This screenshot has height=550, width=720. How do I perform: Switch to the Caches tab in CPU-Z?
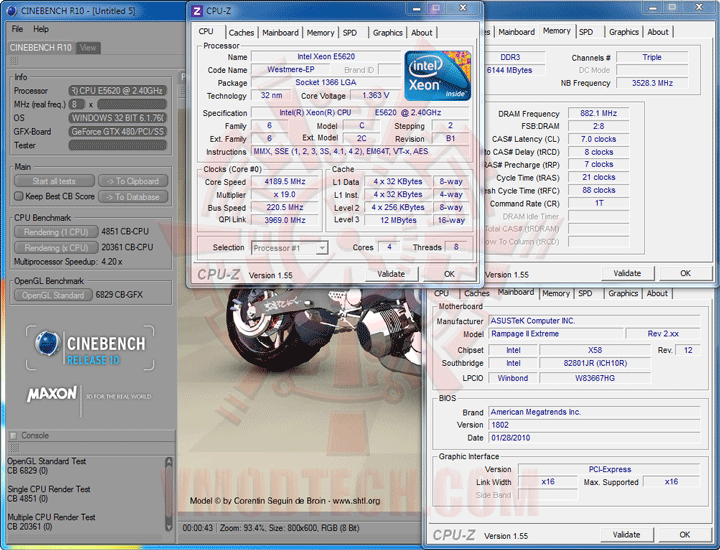coord(241,32)
